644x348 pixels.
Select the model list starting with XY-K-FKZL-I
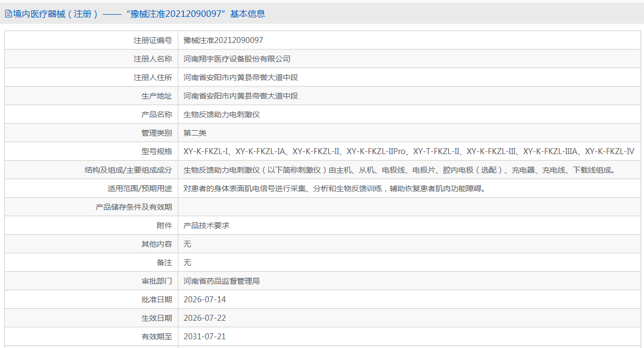[x=408, y=151]
